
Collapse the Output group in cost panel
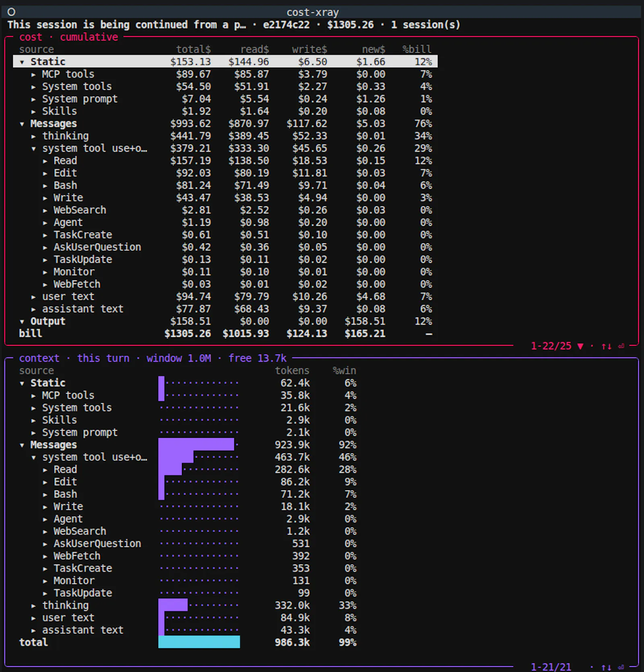[x=22, y=322]
